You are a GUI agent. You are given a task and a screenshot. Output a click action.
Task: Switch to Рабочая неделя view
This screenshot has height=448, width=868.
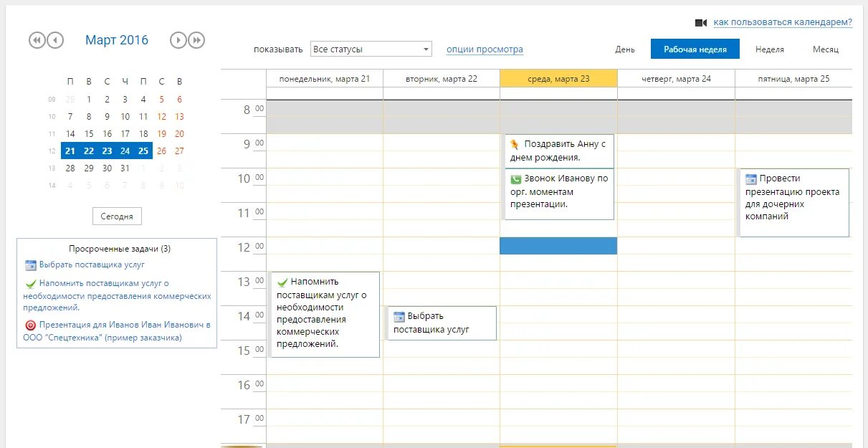pyautogui.click(x=695, y=49)
